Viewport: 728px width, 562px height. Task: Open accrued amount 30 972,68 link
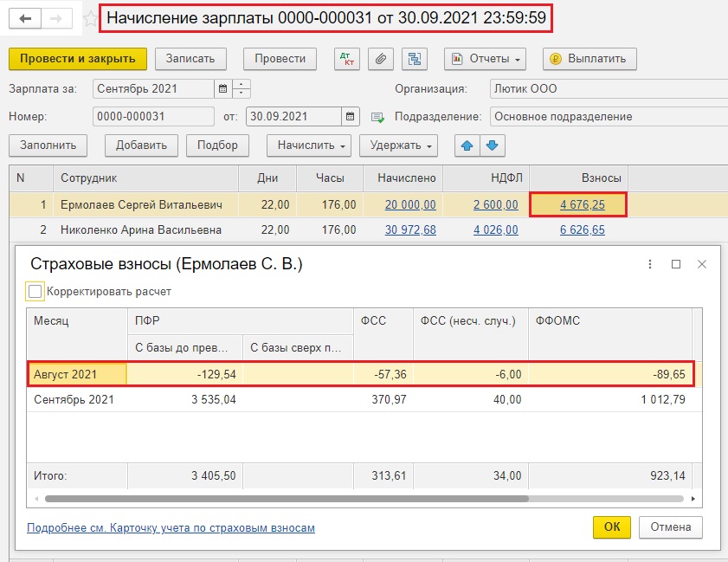click(410, 230)
